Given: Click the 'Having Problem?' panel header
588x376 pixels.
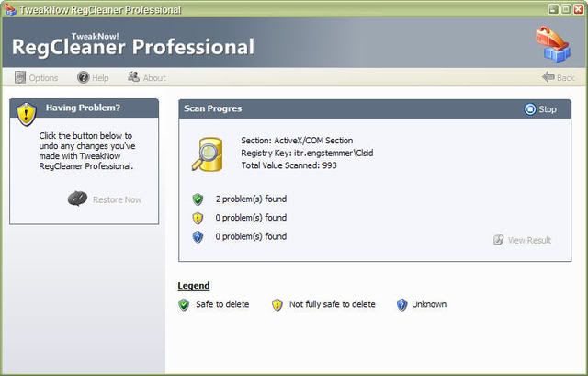Looking at the screenshot, I should [x=84, y=108].
